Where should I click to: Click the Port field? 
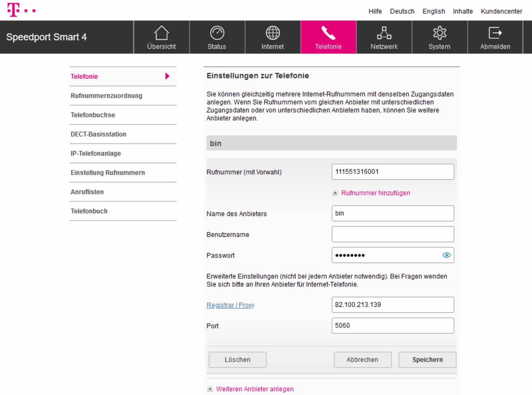(393, 326)
